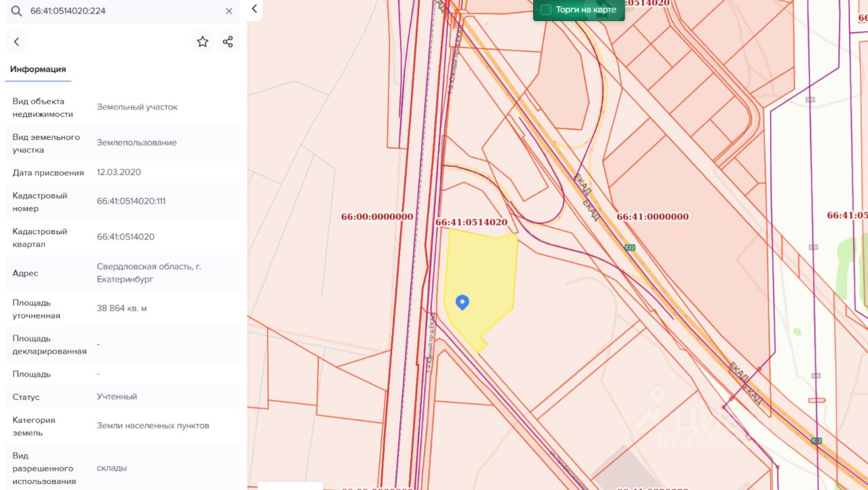This screenshot has height=490, width=868.
Task: Open the 'Информация' tab
Action: coord(38,69)
